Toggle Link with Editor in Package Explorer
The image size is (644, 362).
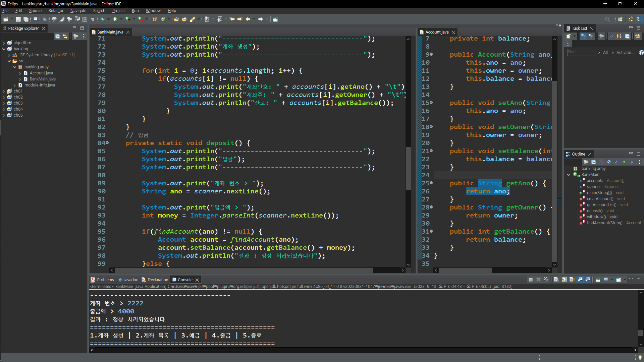[65, 36]
